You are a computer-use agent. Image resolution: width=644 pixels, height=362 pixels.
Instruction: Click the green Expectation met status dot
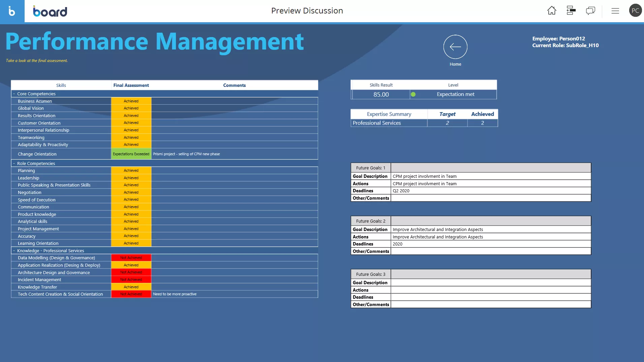[413, 95]
